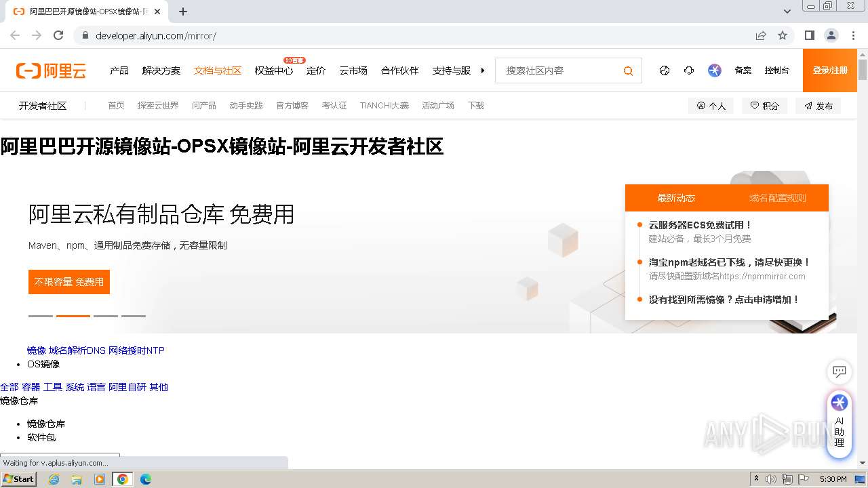Click 登录/注册 button
The width and height of the screenshot is (868, 488).
830,70
